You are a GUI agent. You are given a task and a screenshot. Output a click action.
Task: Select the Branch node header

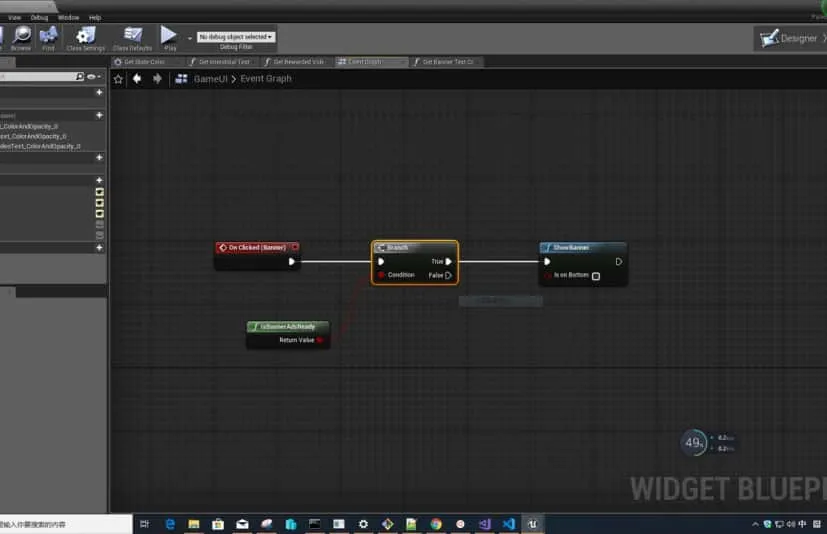pos(414,247)
